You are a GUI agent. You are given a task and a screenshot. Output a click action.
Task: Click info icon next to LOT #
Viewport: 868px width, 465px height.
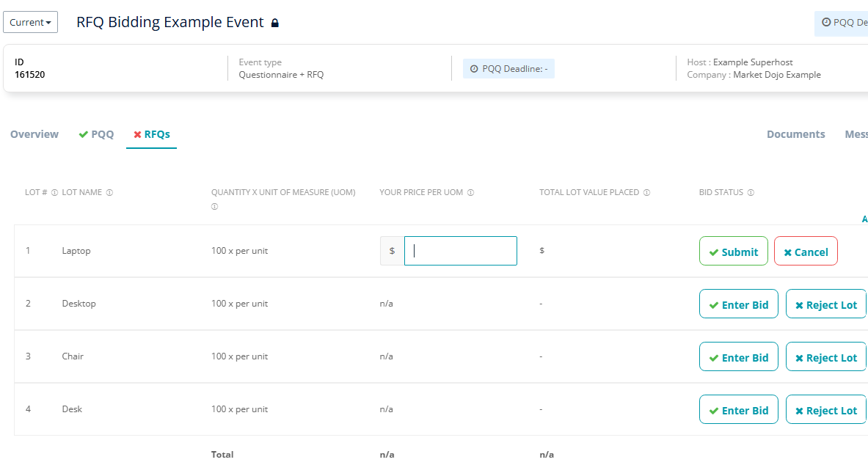54,193
